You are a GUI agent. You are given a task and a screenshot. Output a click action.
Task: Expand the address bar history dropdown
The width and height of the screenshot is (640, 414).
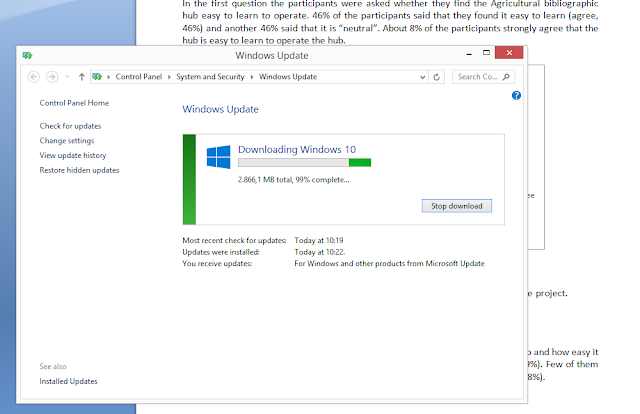(x=422, y=77)
